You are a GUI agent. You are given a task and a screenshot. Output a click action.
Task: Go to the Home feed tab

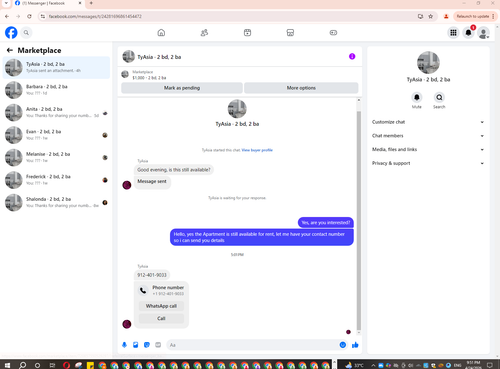pos(161,33)
